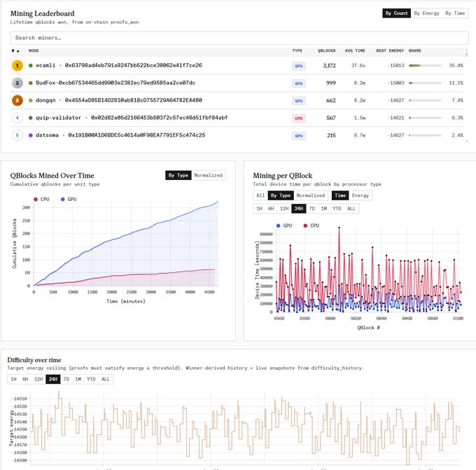
Task: Select Normalized in Mining per QBlock
Action: coord(311,195)
